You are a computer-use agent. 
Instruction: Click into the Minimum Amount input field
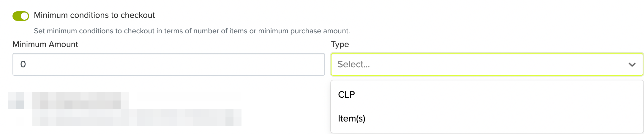[x=168, y=64]
